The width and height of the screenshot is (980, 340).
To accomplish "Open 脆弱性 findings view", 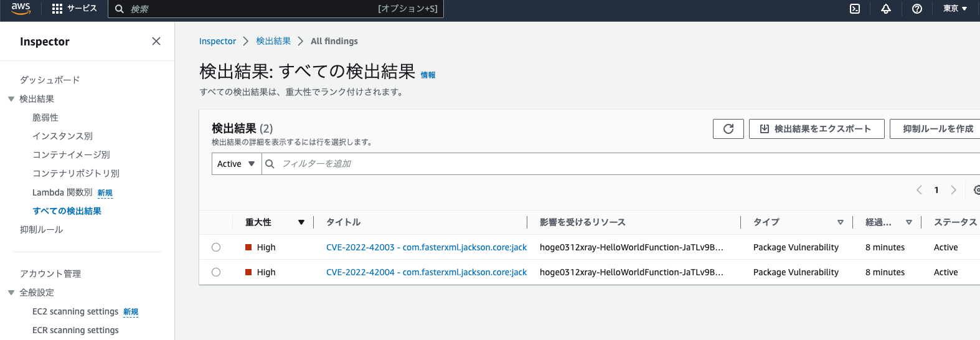I will coord(45,117).
